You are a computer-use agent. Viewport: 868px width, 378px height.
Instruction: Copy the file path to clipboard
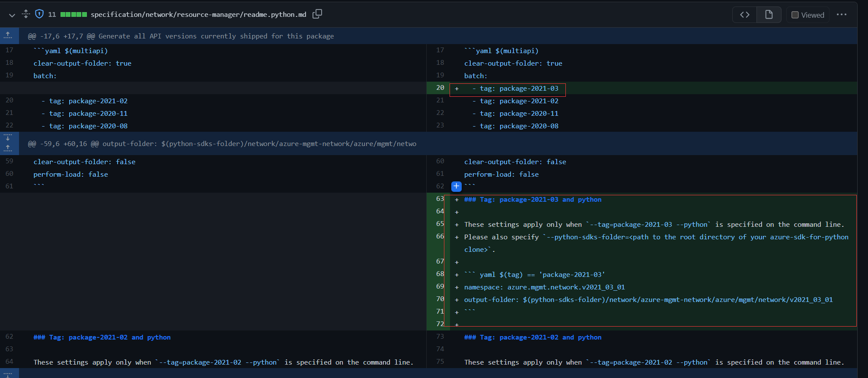pyautogui.click(x=317, y=14)
